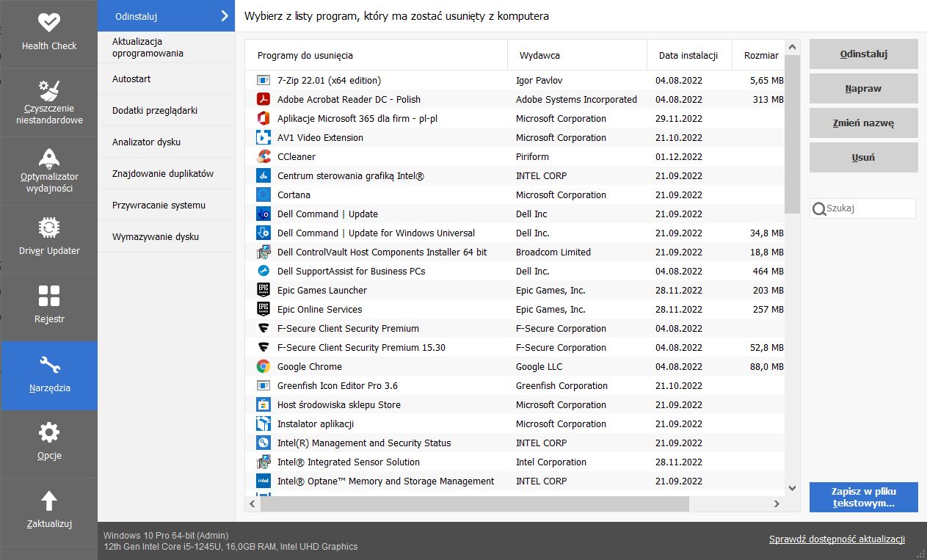This screenshot has width=927, height=560.
Task: Click the Cortana circle icon
Action: 263,194
